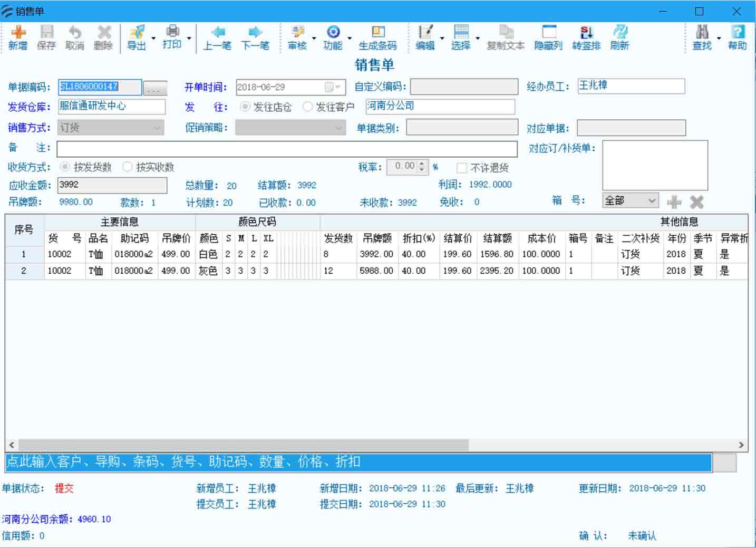Click the horizontal scrollbar left arrow

[12, 445]
